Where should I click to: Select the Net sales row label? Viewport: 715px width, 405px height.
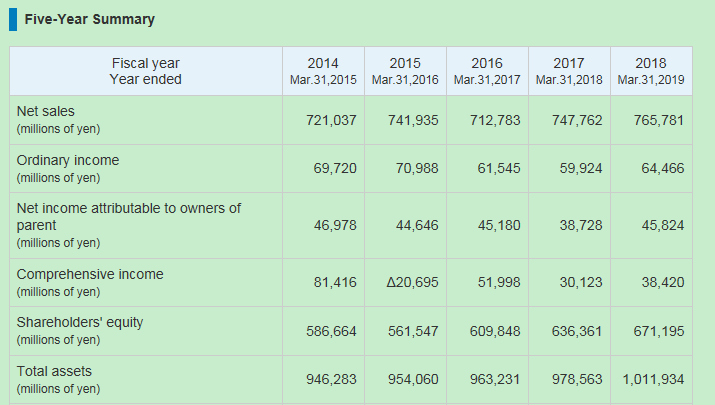[x=46, y=111]
